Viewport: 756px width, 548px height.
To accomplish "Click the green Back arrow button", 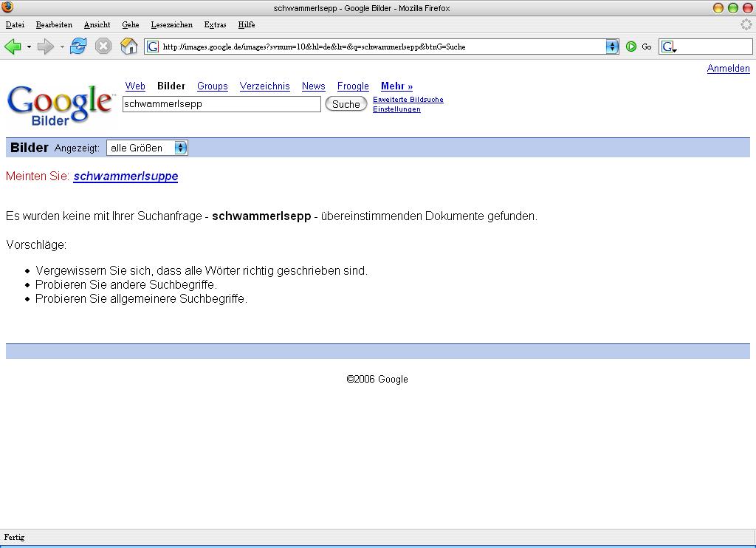I will [13, 47].
